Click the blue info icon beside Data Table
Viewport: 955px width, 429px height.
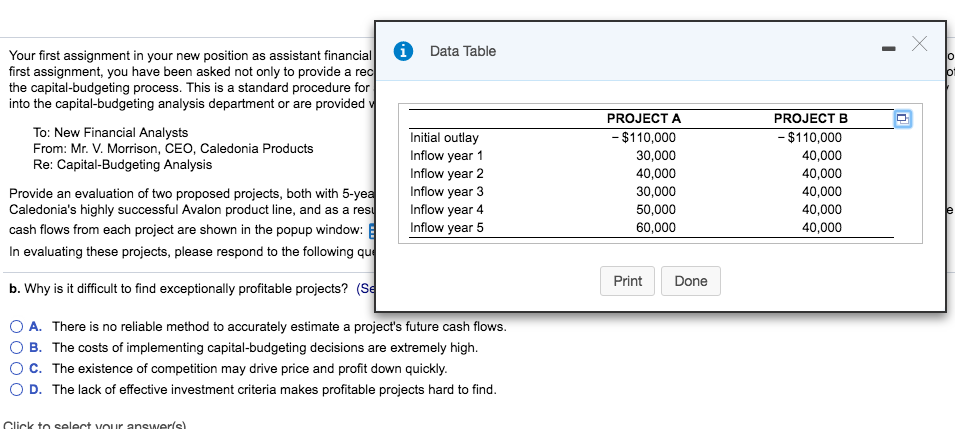[x=403, y=51]
